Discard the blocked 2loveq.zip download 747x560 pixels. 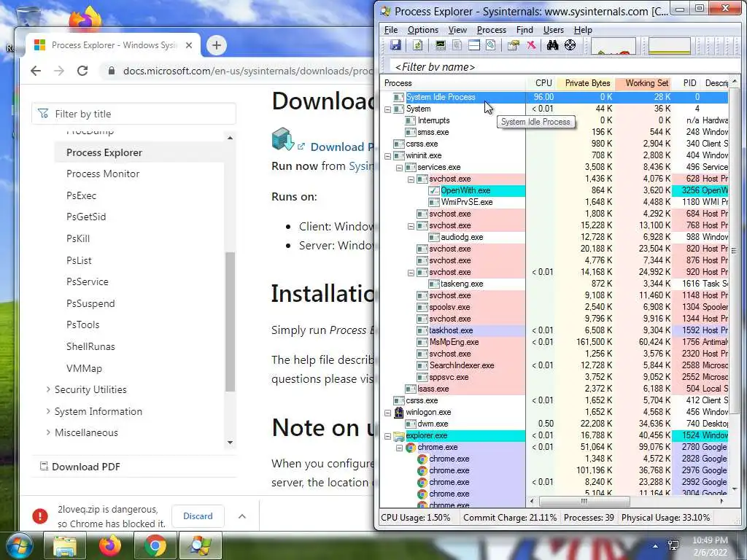(198, 516)
